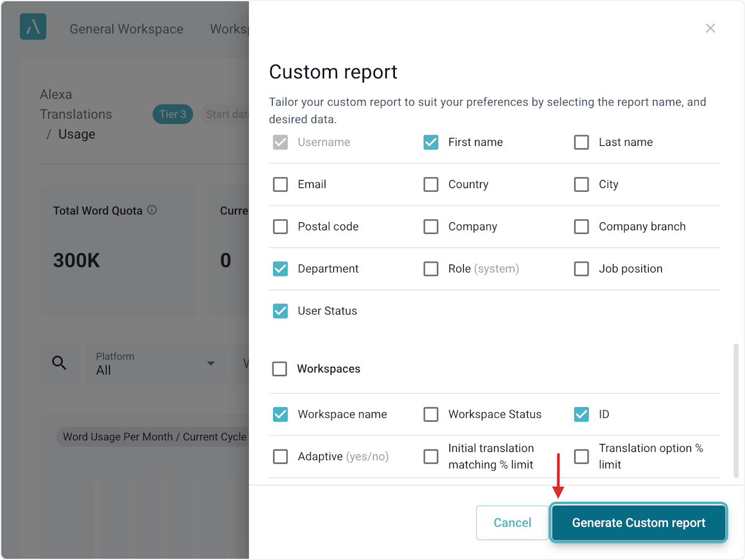This screenshot has height=560, width=745.
Task: Click the search magnifier icon
Action: pyautogui.click(x=59, y=363)
